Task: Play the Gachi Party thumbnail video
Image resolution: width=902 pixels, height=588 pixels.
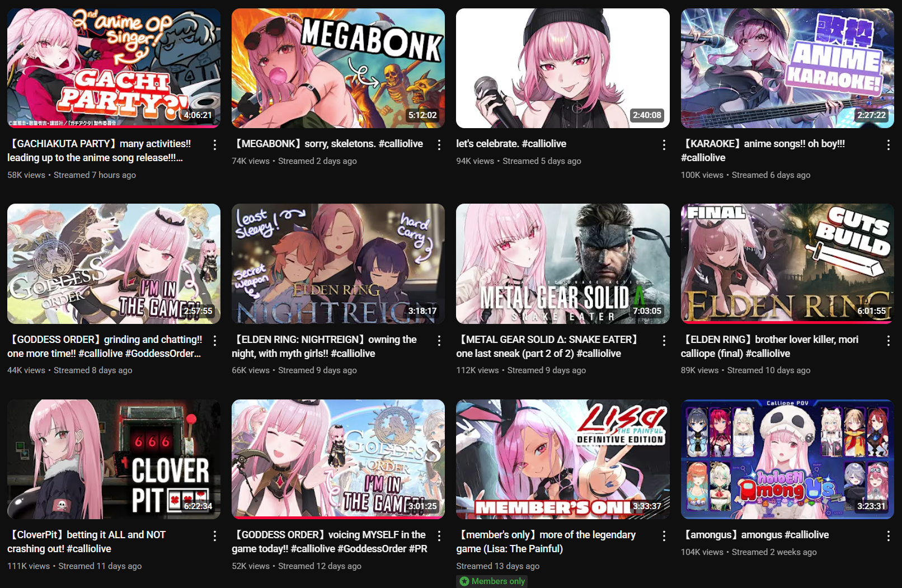Action: tap(114, 68)
